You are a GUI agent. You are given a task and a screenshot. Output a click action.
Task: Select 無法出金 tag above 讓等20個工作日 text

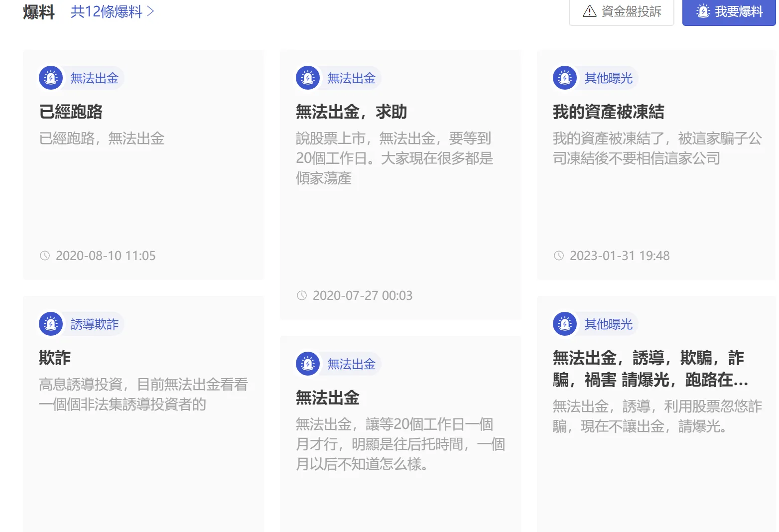point(351,364)
